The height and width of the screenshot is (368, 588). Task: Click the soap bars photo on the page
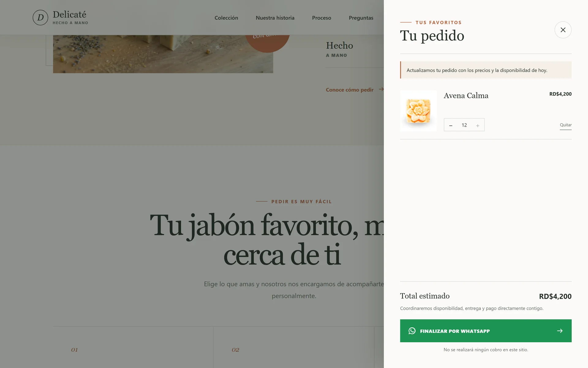click(x=163, y=54)
